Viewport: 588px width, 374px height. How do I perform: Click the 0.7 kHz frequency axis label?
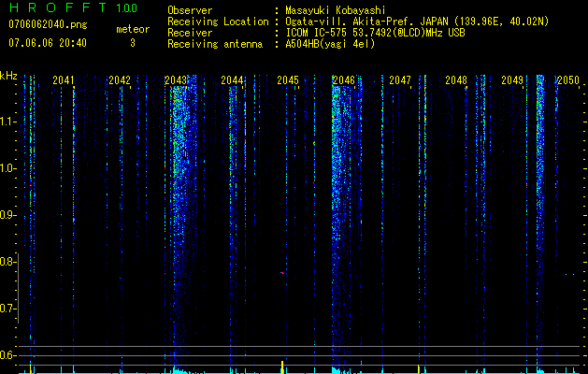click(7, 309)
